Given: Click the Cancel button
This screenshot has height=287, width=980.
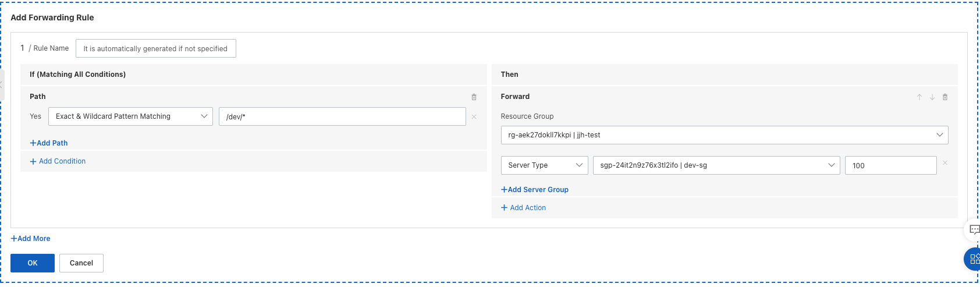Looking at the screenshot, I should pyautogui.click(x=81, y=263).
